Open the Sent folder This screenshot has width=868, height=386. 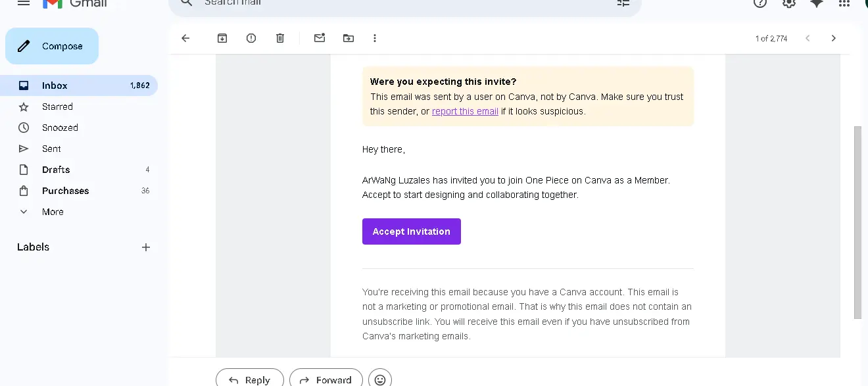click(x=79, y=149)
